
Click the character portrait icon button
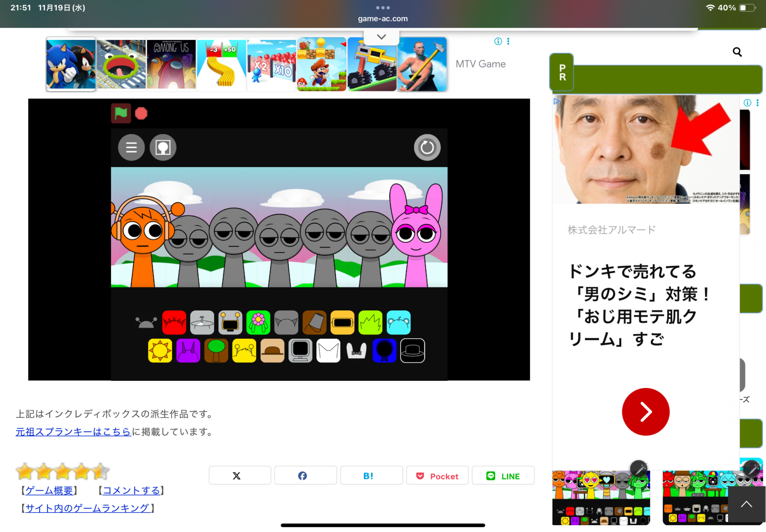pyautogui.click(x=163, y=148)
